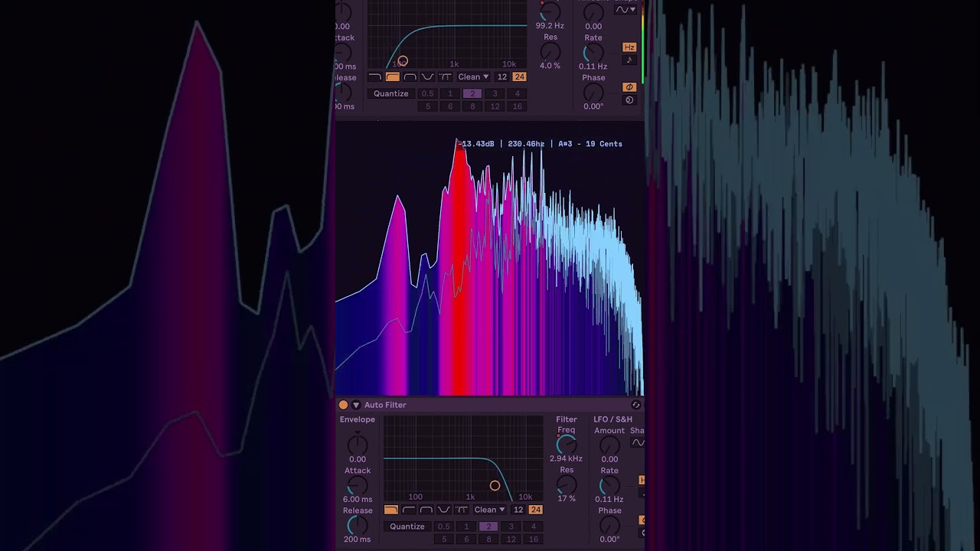Click the Envelope amount knob at 0.00
This screenshot has width=980, height=551.
click(357, 445)
